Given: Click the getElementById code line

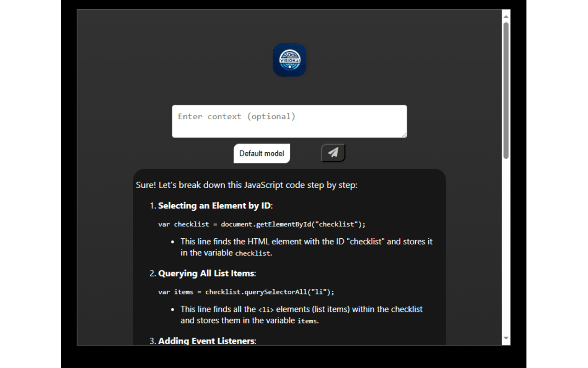Looking at the screenshot, I should (x=262, y=224).
